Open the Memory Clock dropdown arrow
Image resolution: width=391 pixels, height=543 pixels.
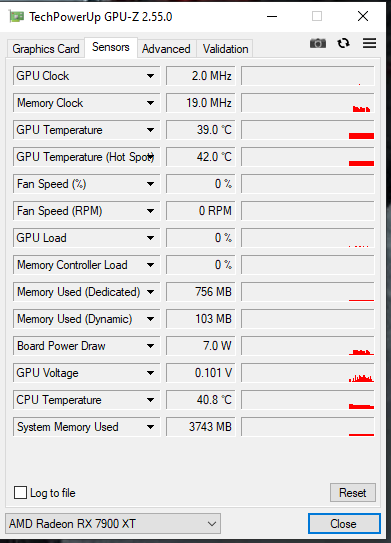click(150, 103)
